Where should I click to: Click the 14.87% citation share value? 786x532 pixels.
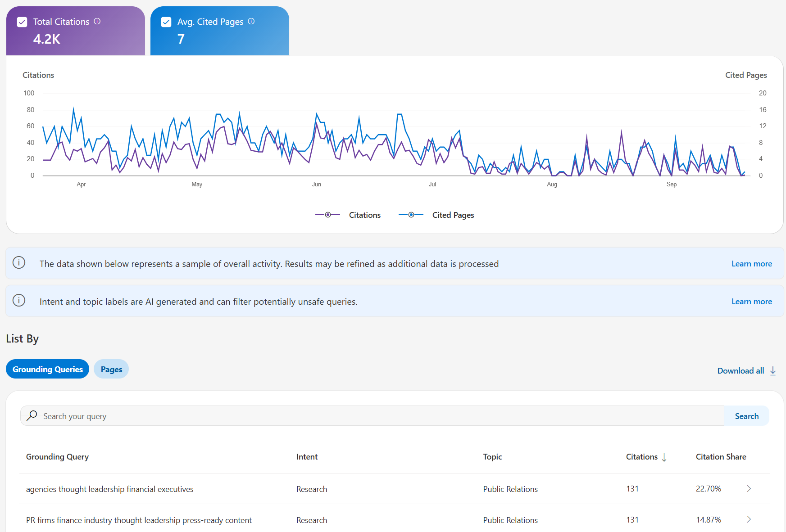(708, 520)
